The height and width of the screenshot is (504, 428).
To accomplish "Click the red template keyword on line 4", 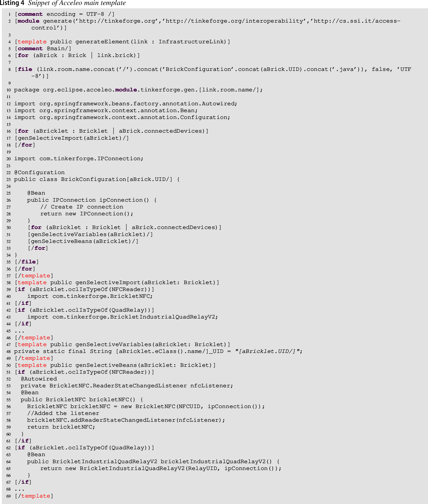I will [x=32, y=42].
